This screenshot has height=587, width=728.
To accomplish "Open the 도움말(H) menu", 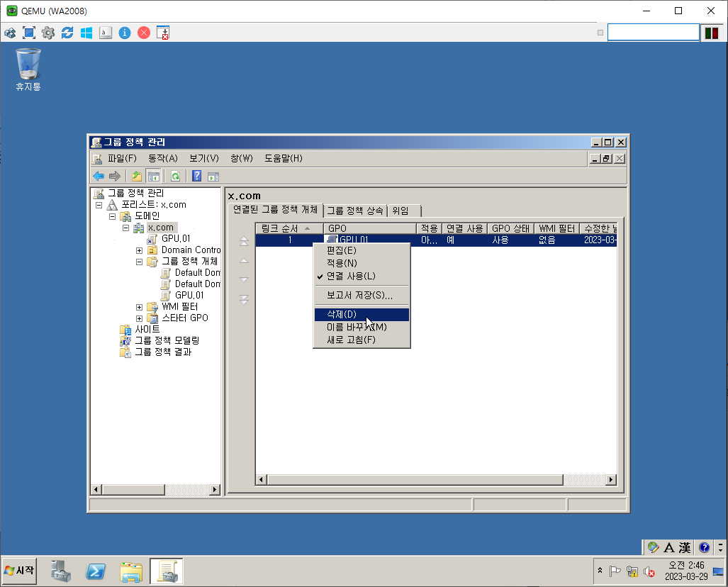I will [284, 158].
